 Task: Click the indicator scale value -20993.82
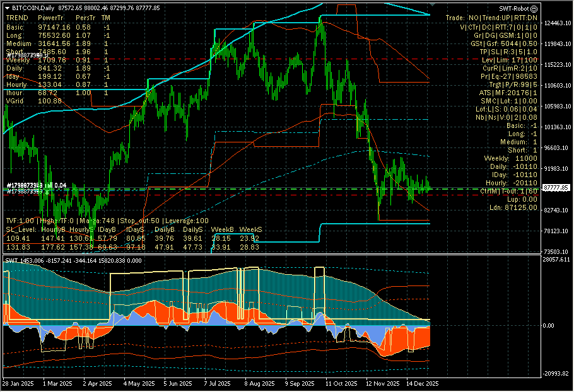pyautogui.click(x=556, y=373)
